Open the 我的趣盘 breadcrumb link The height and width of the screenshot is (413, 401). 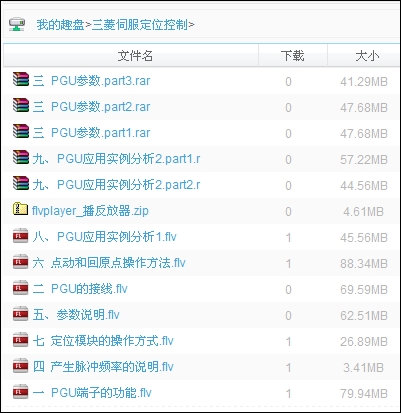[x=60, y=25]
